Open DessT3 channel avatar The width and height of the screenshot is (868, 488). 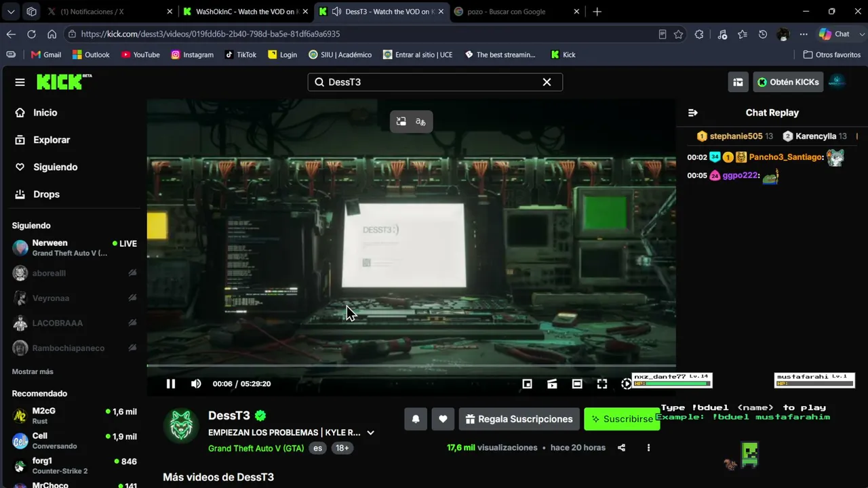click(181, 427)
